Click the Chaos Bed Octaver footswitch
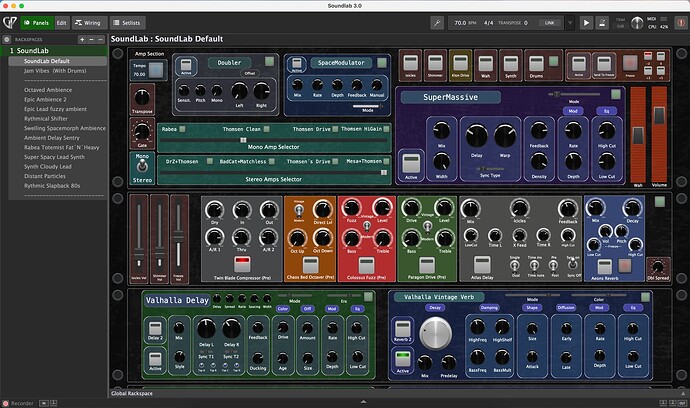This screenshot has width=690, height=408. click(x=310, y=265)
